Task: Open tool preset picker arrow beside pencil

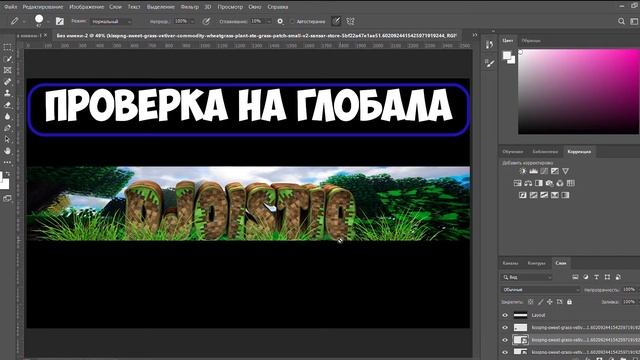Action: (x=24, y=21)
